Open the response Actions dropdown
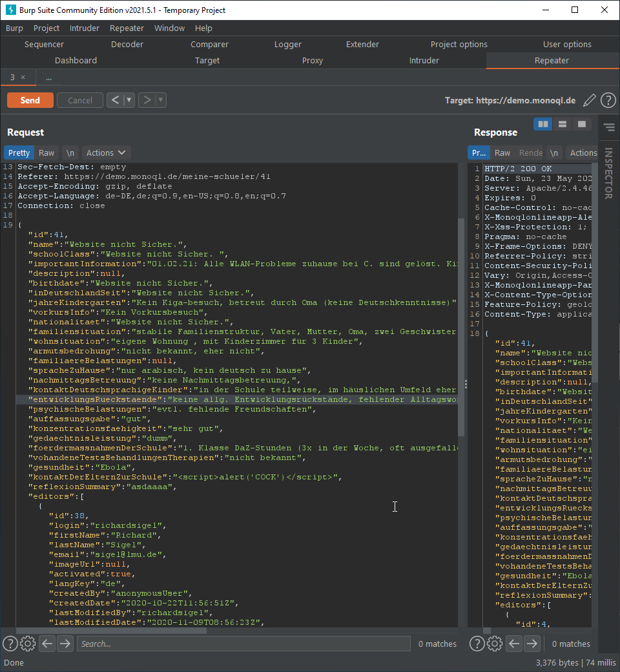This screenshot has width=620, height=672. [x=583, y=153]
